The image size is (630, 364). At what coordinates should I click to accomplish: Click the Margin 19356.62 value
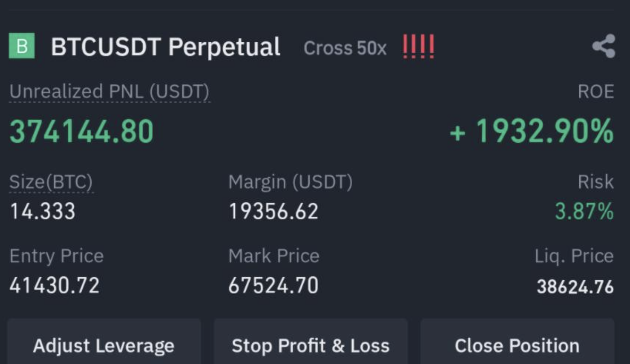(x=273, y=211)
